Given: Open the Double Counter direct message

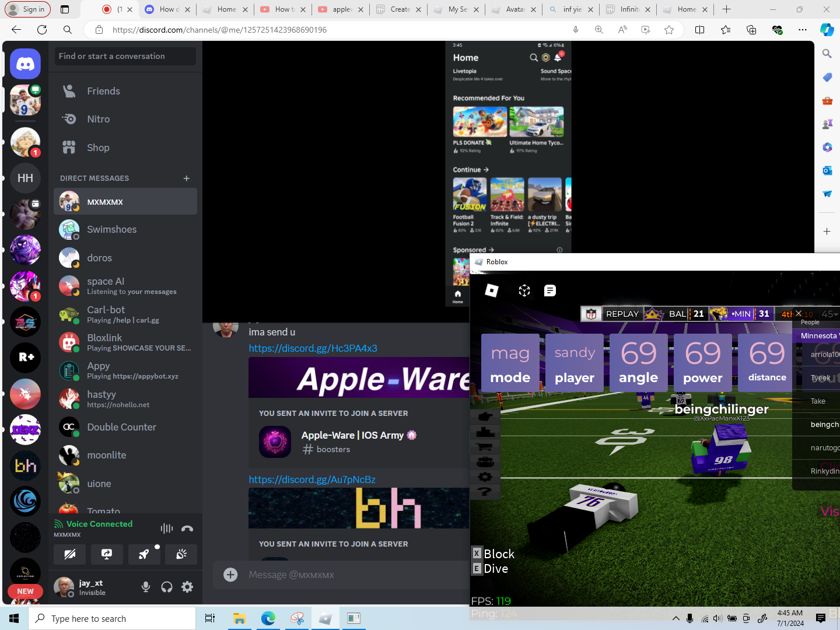Looking at the screenshot, I should [x=125, y=427].
